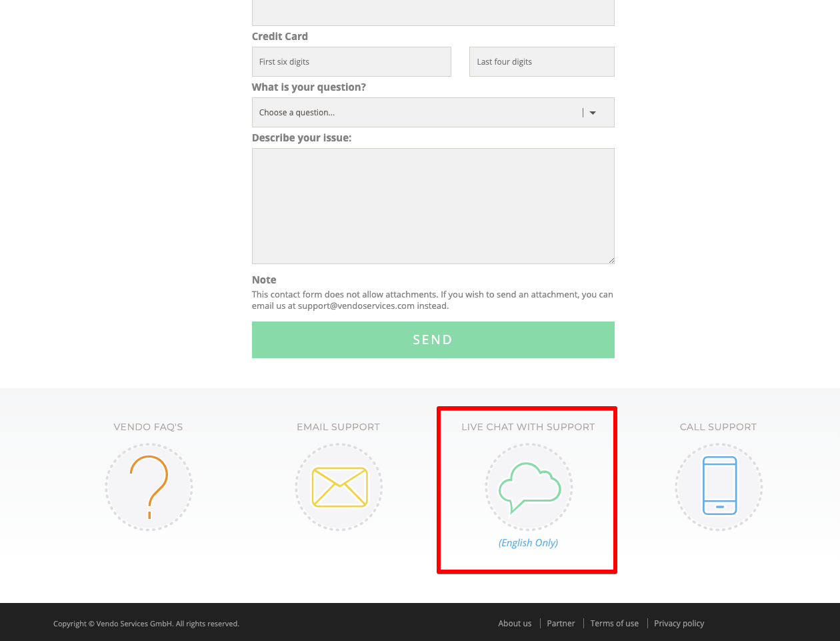The image size is (840, 641).
Task: Open Vendo FAQ's question mark icon
Action: coord(149,487)
